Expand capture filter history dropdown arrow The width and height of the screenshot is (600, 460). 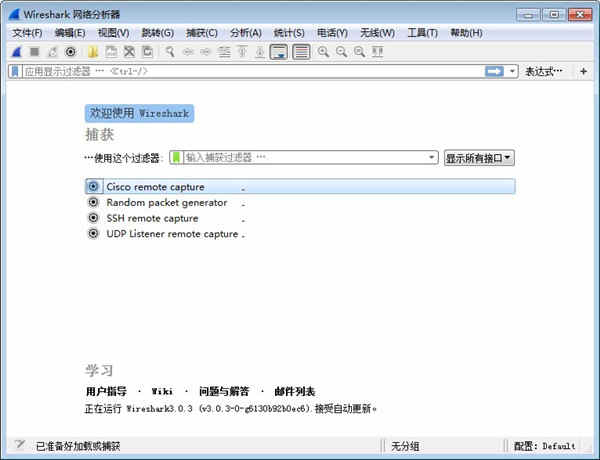point(431,157)
